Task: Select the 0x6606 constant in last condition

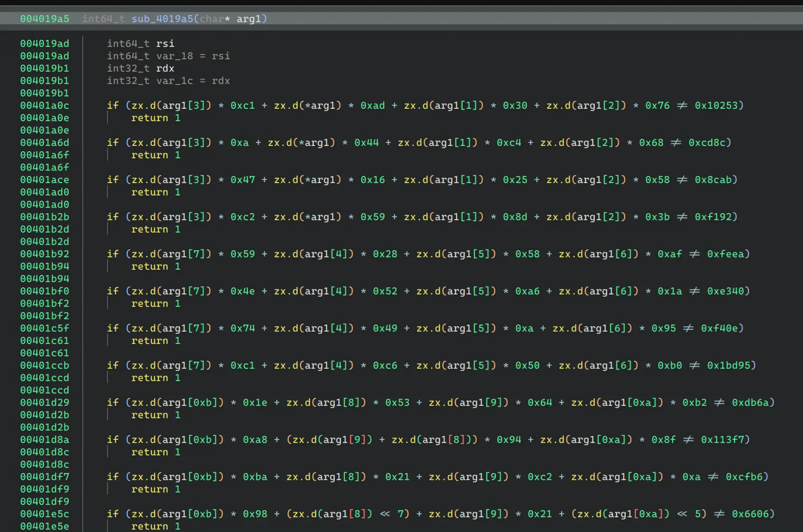Action: (750, 514)
